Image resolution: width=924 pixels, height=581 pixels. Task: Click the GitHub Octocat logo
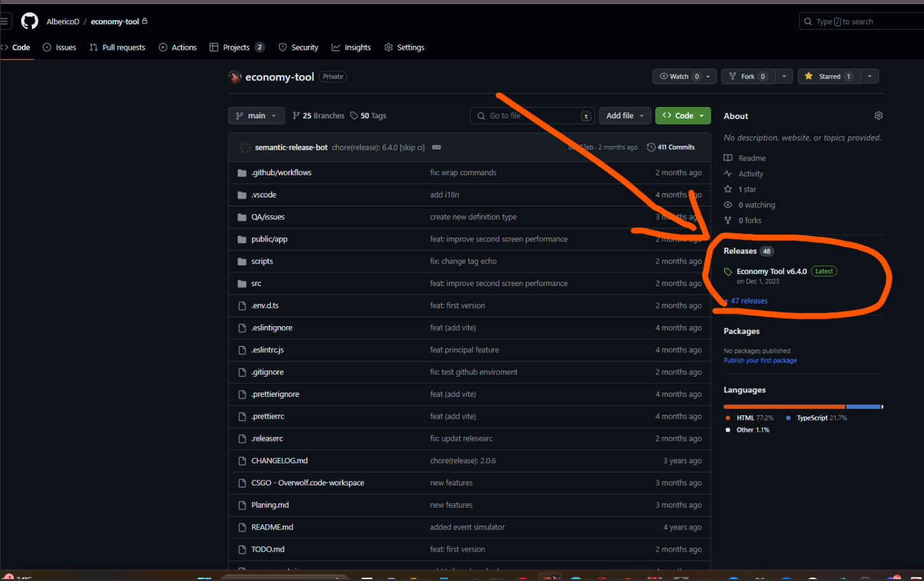29,21
